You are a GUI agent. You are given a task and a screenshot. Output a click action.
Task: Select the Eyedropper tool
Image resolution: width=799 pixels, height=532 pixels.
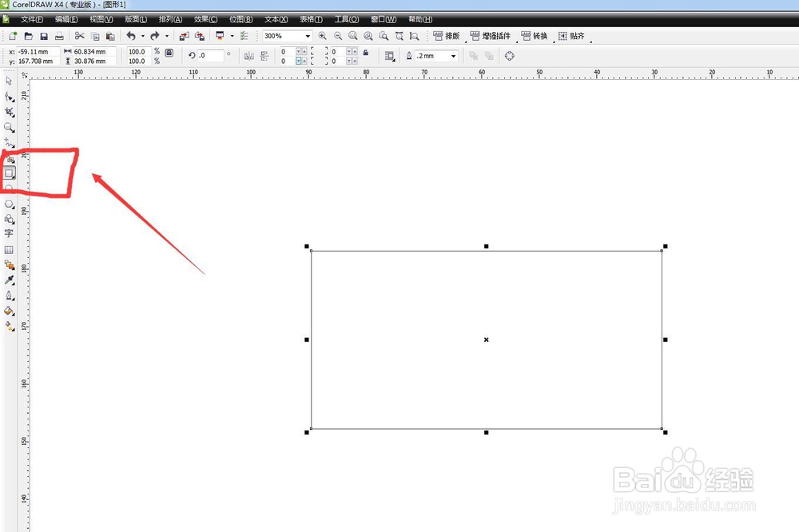[9, 280]
